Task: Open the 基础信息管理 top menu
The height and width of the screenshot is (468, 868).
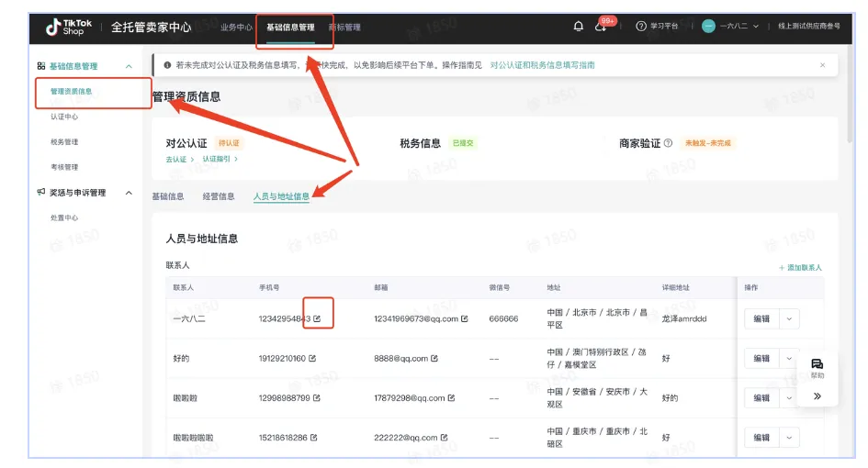Action: point(290,28)
